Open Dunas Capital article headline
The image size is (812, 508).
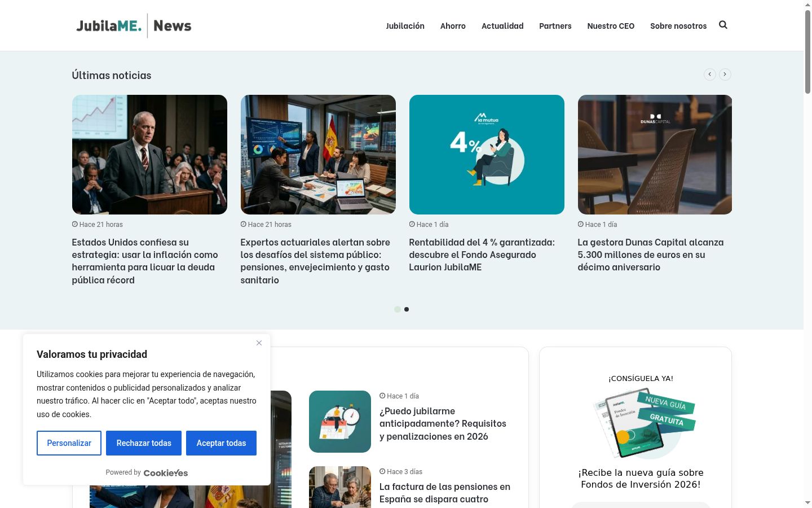[x=651, y=255]
